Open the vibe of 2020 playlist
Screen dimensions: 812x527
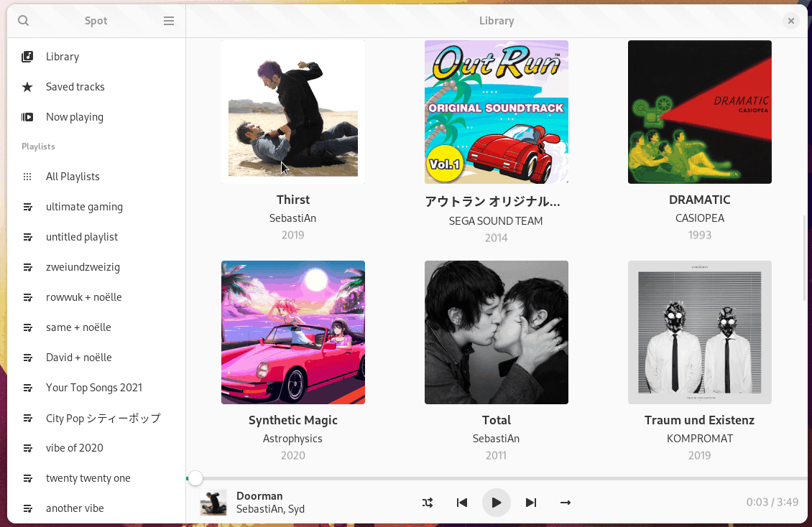click(96, 449)
